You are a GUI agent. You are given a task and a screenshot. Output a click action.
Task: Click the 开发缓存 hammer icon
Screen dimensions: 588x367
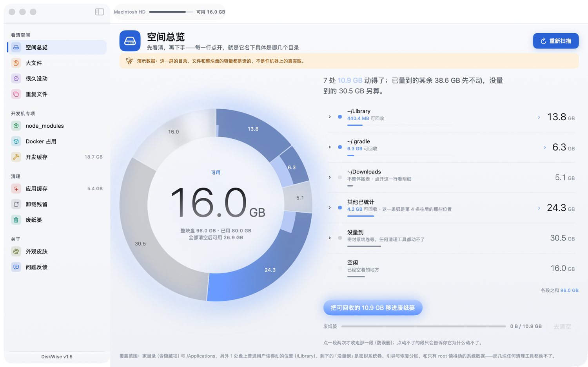[x=16, y=157]
